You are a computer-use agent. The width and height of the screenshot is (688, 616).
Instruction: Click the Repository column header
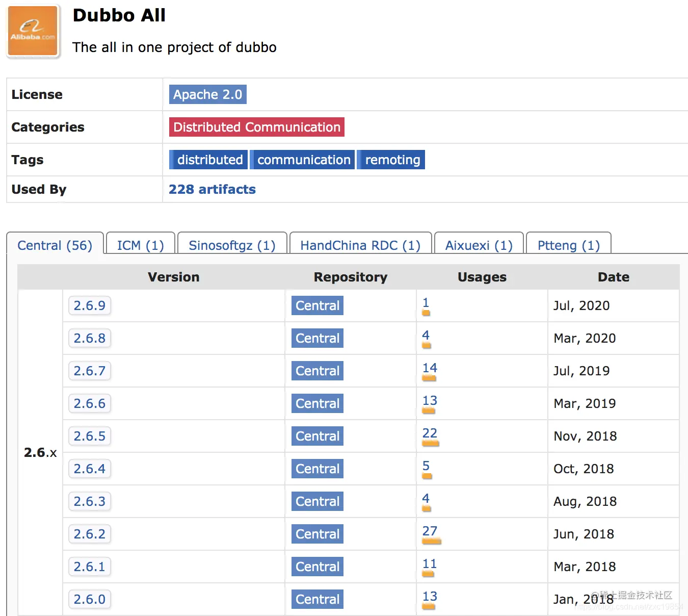(x=351, y=277)
